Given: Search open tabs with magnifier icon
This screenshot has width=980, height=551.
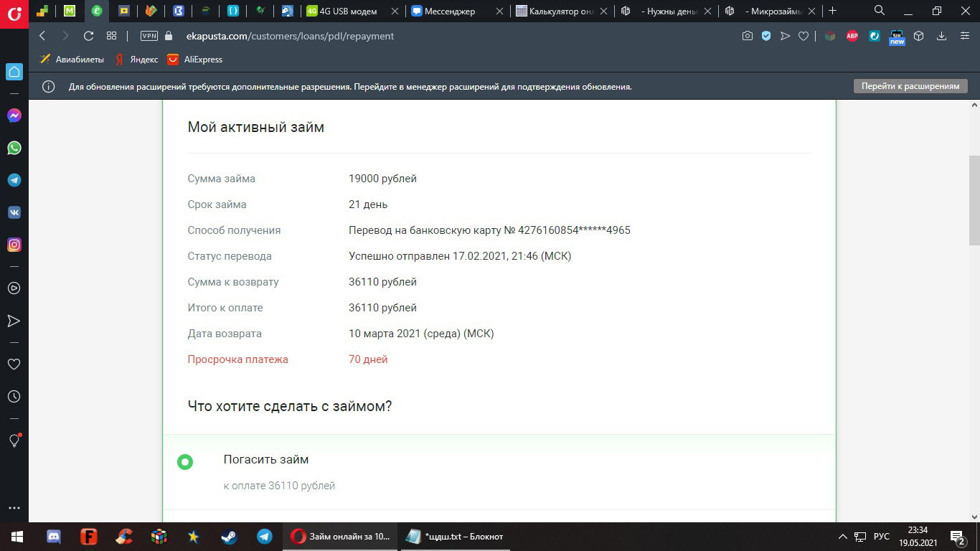Looking at the screenshot, I should (880, 11).
